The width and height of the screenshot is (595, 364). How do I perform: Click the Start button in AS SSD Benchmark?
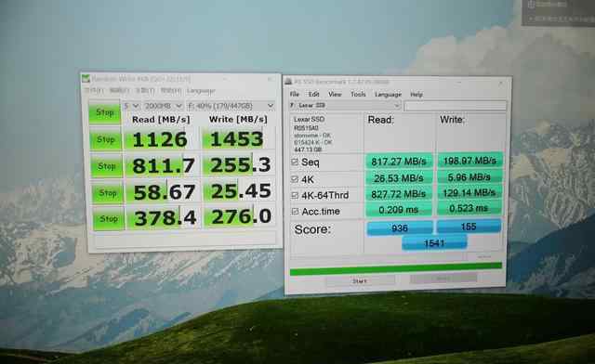click(x=360, y=281)
